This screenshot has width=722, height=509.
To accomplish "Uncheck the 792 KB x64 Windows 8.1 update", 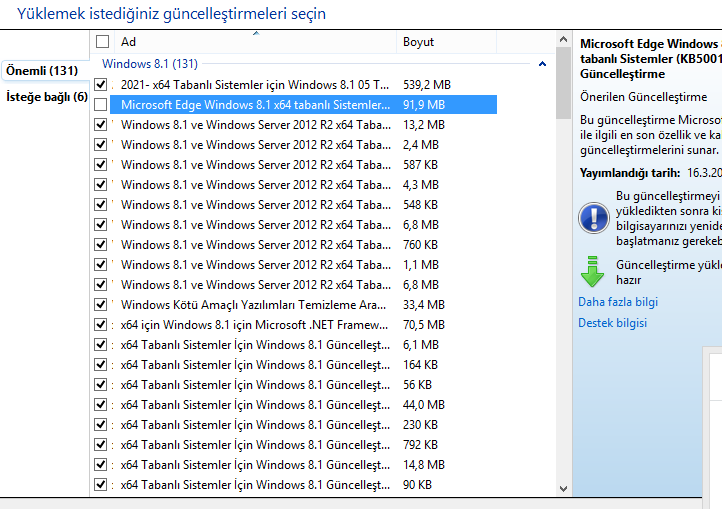I will pos(100,445).
